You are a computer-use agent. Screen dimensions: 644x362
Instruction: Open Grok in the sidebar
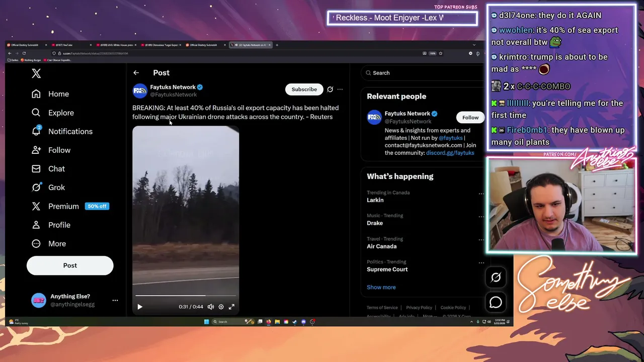48,187
